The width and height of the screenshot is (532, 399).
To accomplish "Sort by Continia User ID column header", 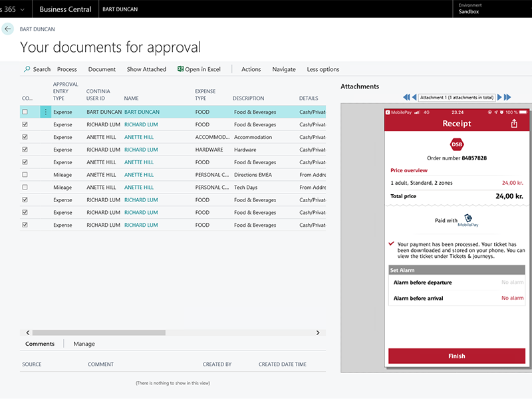I will (x=98, y=94).
